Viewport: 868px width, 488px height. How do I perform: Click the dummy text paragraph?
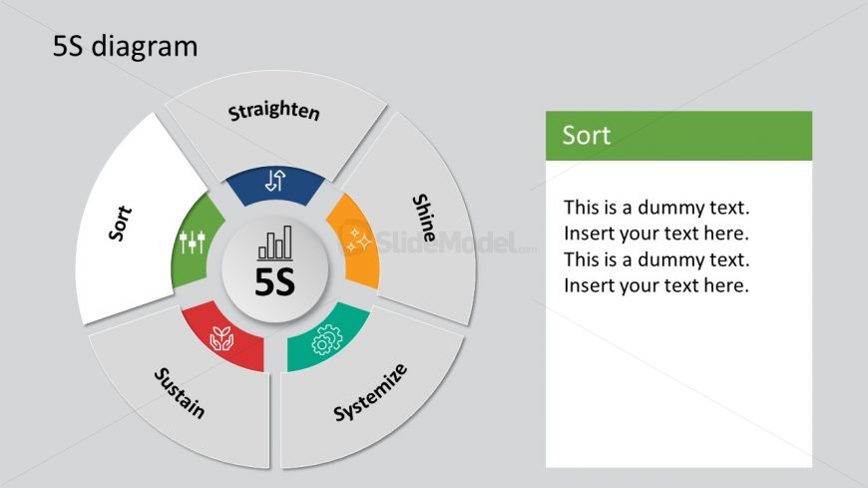(x=656, y=246)
